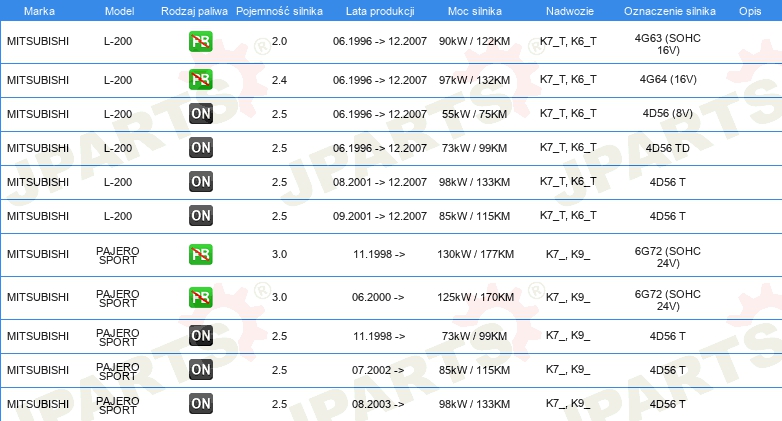This screenshot has width=782, height=421.
Task: Click the 55kW / 75KM power cell
Action: click(x=474, y=114)
